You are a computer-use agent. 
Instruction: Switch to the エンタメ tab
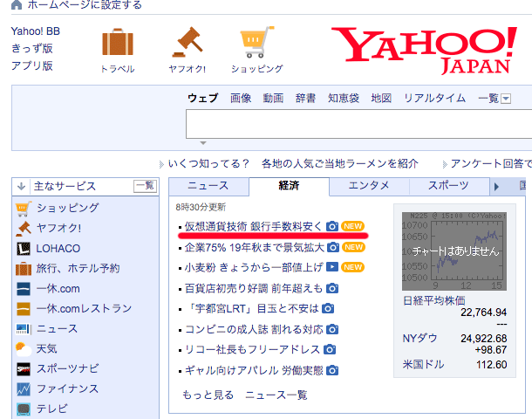(x=369, y=186)
